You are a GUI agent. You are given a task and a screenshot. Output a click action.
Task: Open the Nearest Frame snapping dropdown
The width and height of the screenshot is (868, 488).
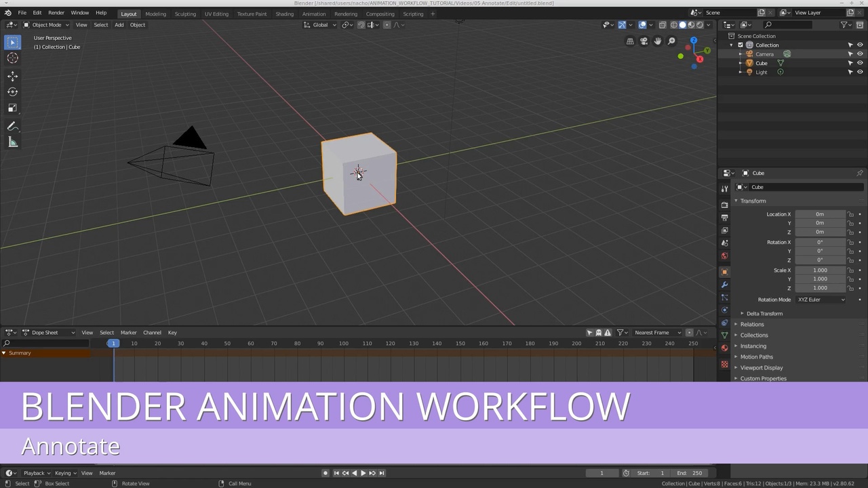657,333
